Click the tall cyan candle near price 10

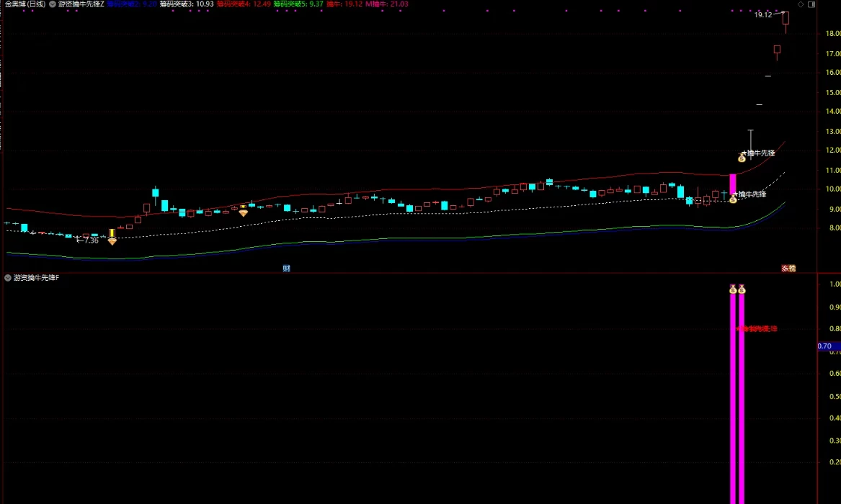point(156,193)
